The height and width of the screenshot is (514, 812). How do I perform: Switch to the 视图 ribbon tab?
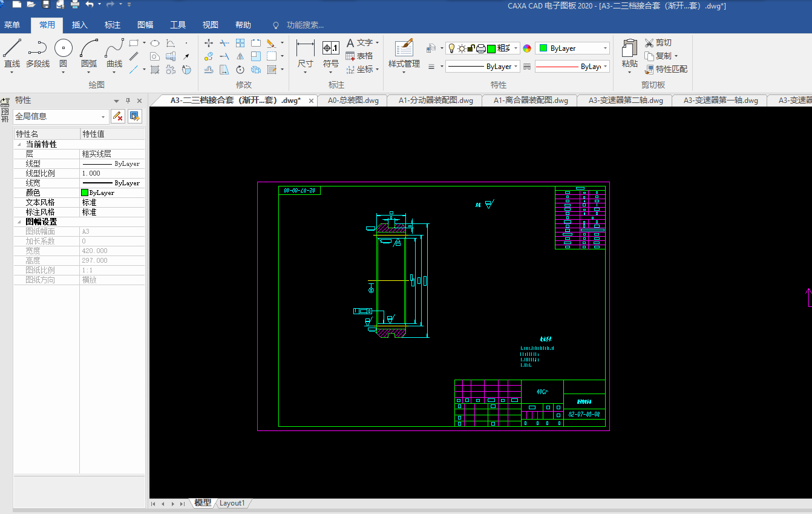pos(211,25)
